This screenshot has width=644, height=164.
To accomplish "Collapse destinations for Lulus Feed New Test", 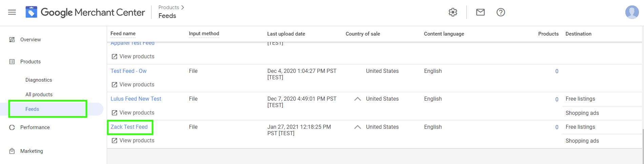I will pyautogui.click(x=357, y=99).
